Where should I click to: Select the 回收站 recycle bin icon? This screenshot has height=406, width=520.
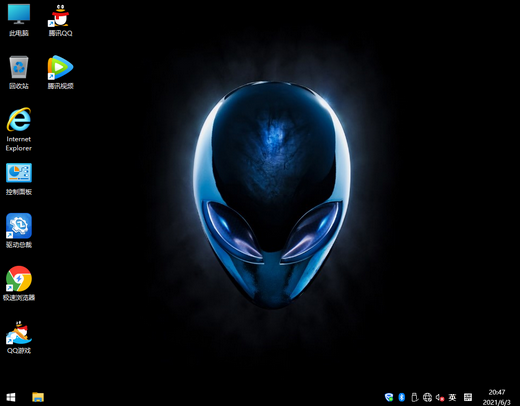coord(19,72)
